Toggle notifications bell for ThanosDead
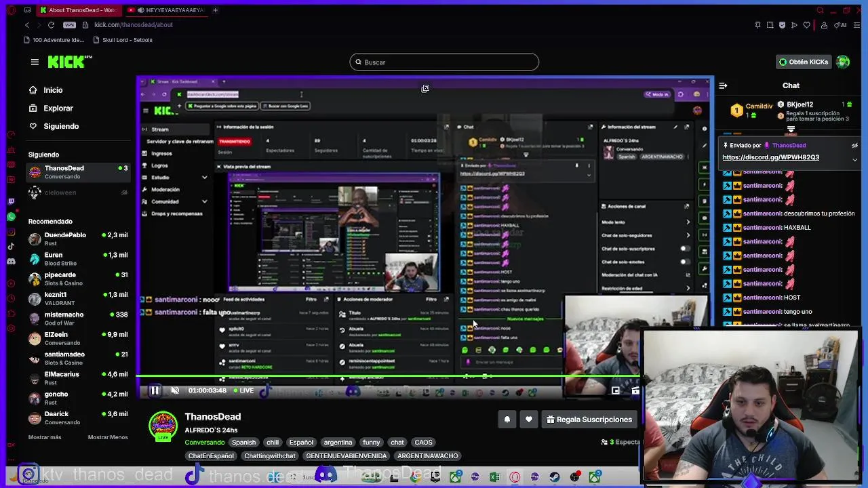This screenshot has width=868, height=488. [507, 420]
